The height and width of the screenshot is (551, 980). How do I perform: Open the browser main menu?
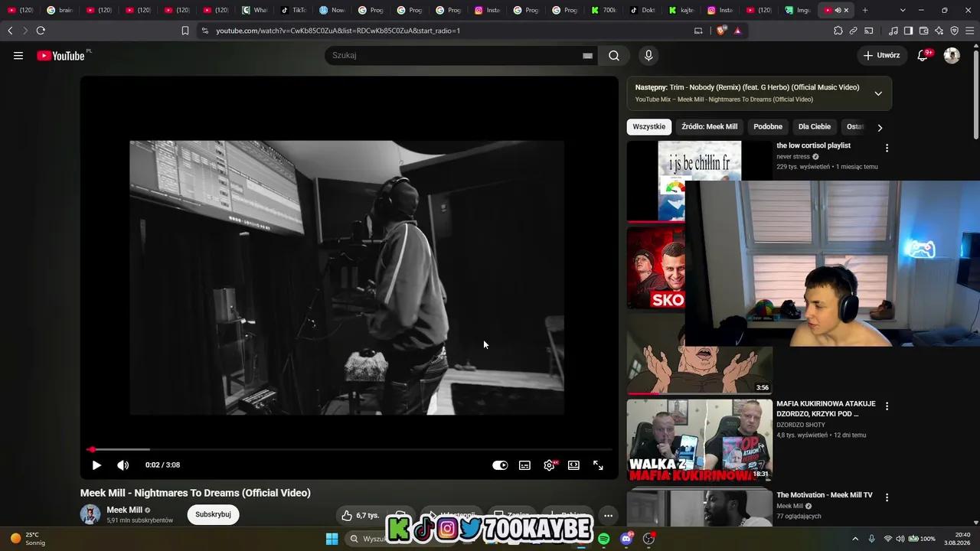click(x=969, y=31)
